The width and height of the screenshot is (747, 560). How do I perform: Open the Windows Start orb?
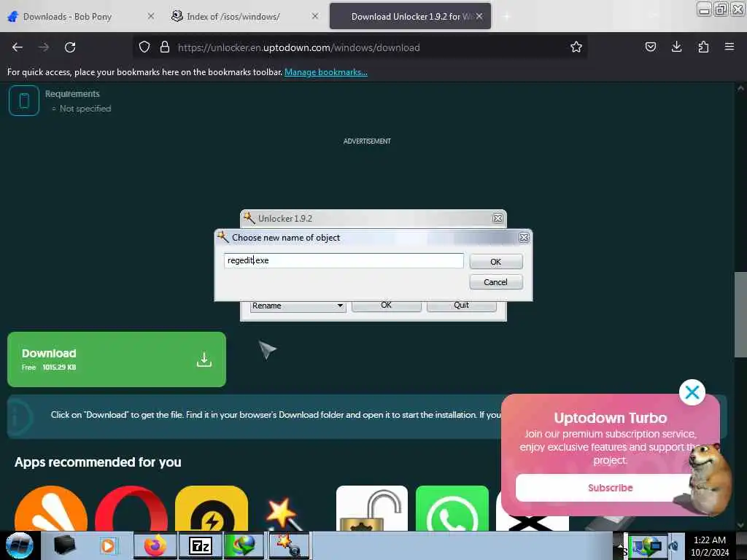[20, 545]
